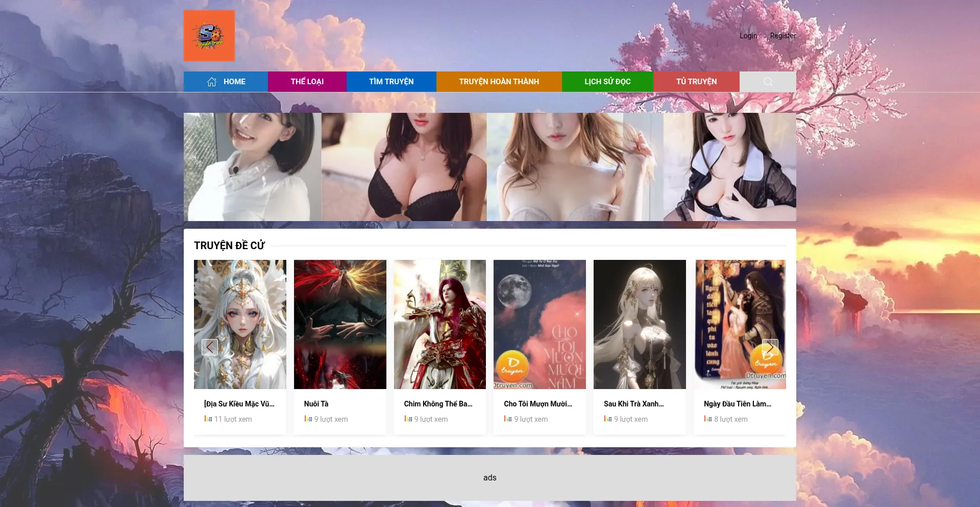This screenshot has height=507, width=980.
Task: Open story title Nuôi Tà
Action: [x=316, y=404]
